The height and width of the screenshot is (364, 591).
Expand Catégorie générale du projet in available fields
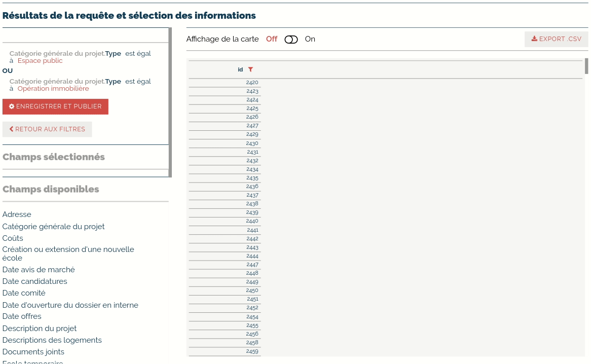(53, 227)
